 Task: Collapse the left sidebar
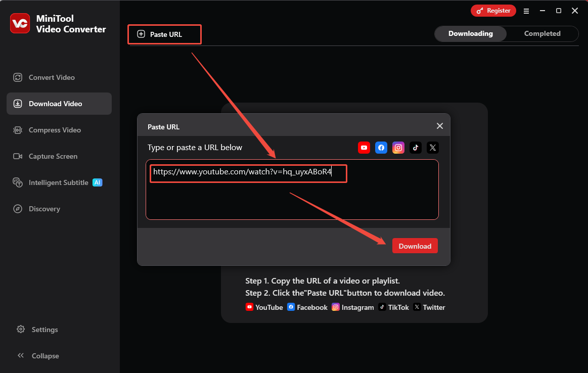coord(38,356)
